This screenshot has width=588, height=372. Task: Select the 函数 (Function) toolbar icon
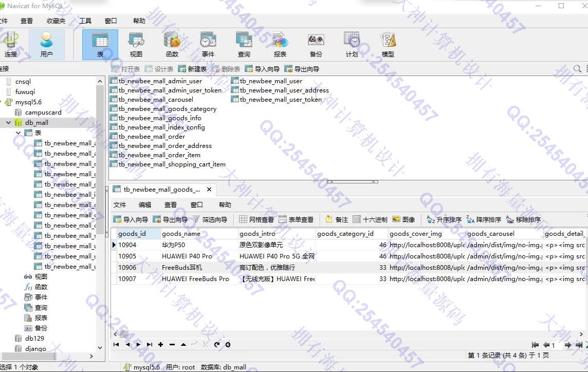point(172,44)
